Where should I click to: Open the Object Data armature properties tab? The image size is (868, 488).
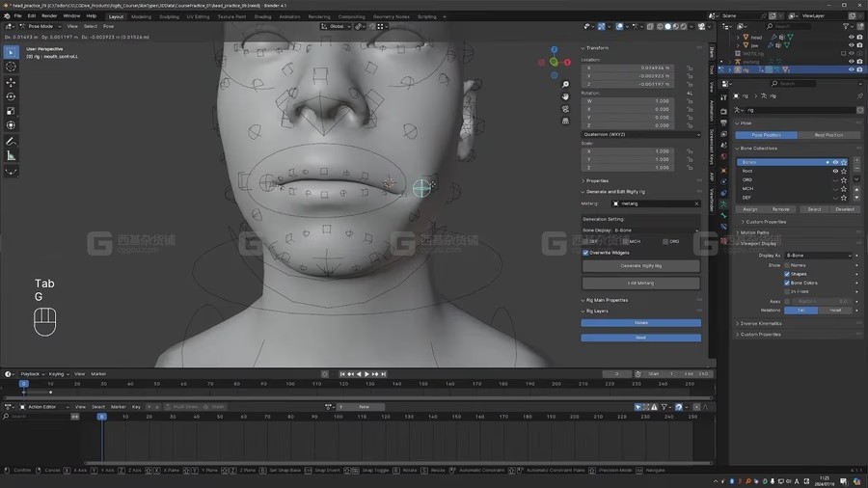coord(723,204)
